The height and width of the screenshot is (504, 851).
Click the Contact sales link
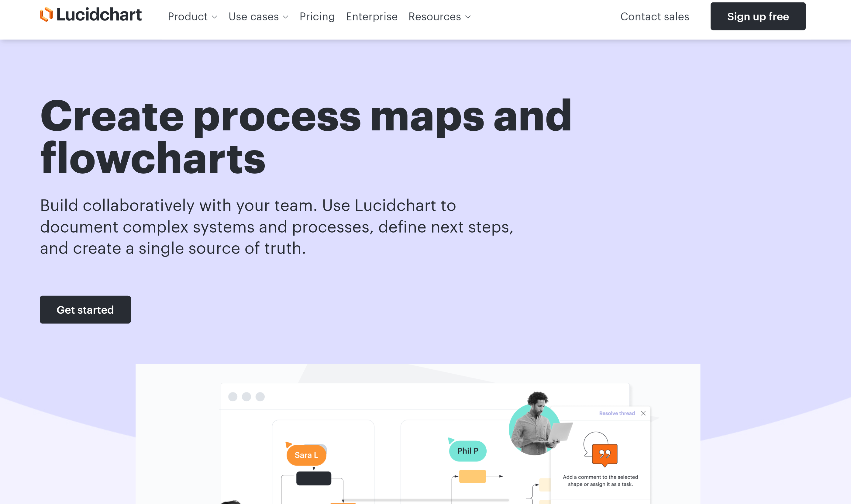[x=654, y=16]
